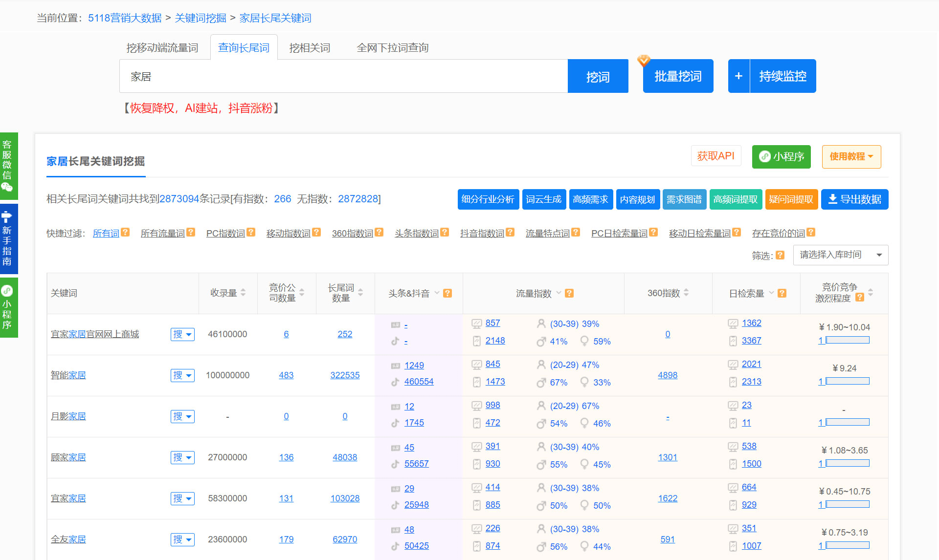This screenshot has width=939, height=560.
Task: Click the 导出数据 button
Action: coord(854,199)
